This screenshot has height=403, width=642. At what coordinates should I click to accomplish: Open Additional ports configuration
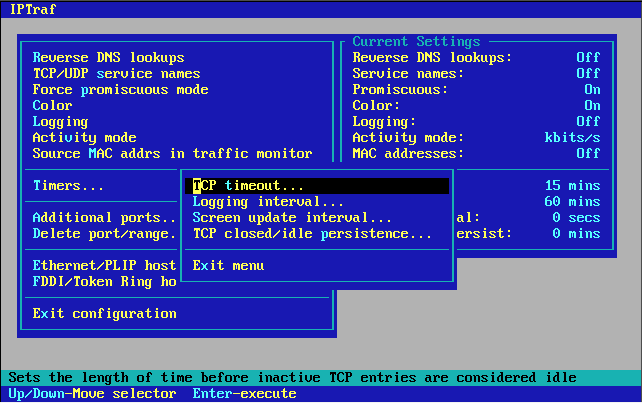(x=104, y=218)
